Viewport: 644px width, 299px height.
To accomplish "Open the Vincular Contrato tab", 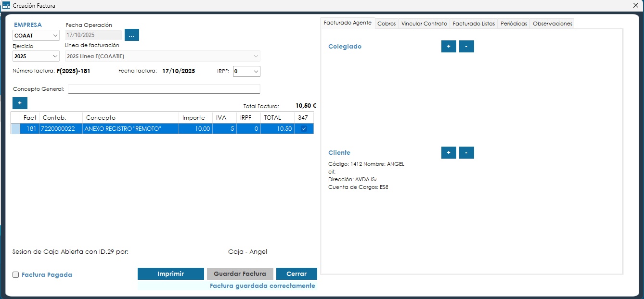I will click(x=424, y=24).
